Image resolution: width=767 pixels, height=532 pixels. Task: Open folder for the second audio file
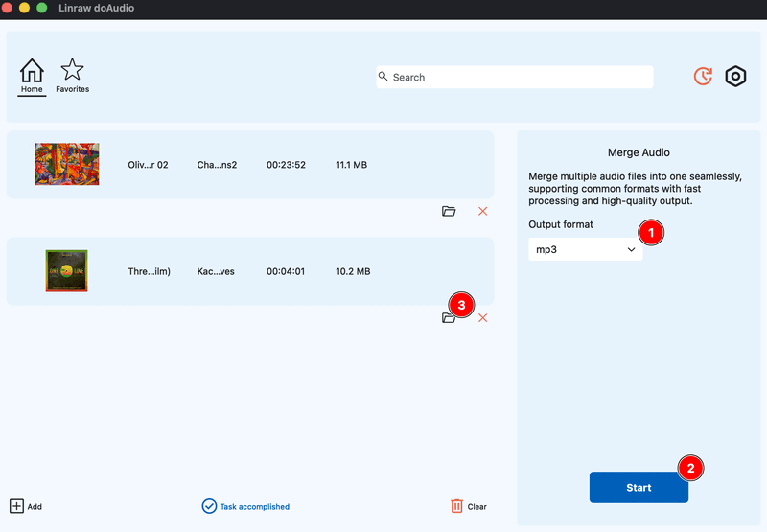[448, 317]
